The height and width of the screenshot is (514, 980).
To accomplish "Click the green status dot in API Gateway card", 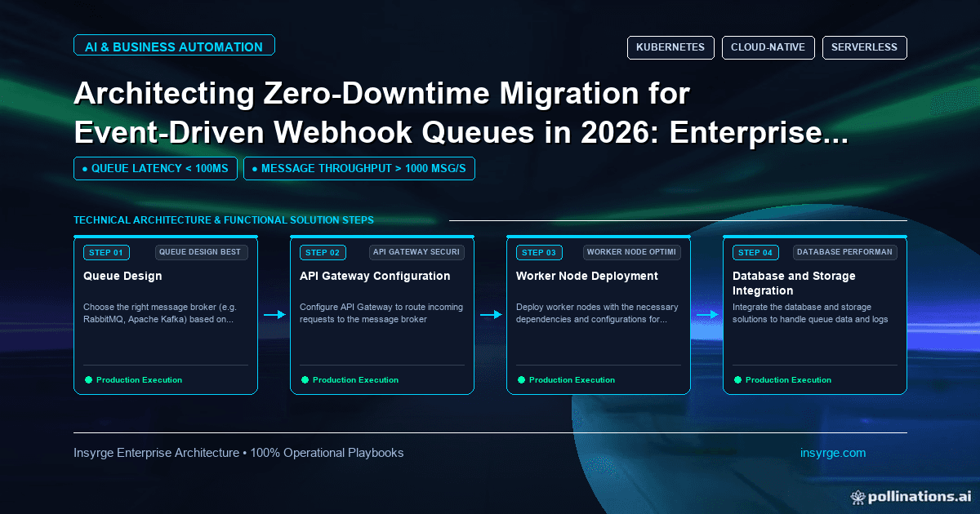I will 305,379.
